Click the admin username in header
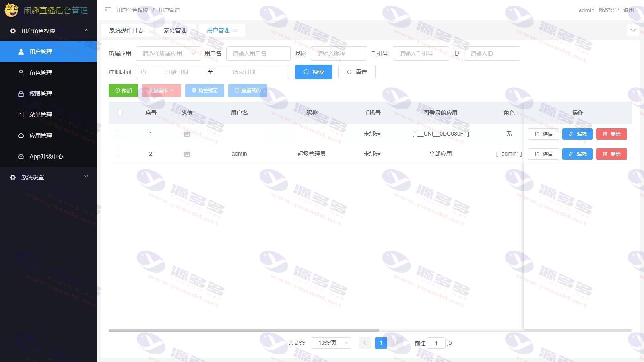 586,10
